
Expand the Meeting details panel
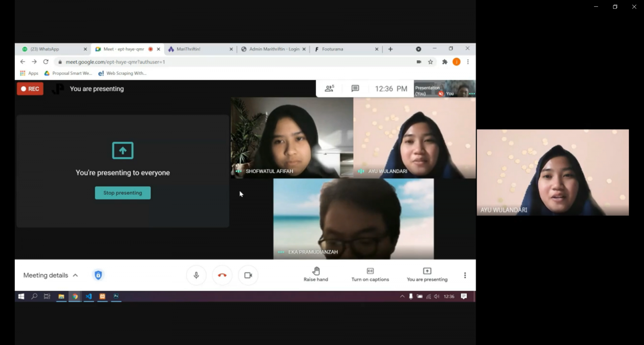click(51, 275)
